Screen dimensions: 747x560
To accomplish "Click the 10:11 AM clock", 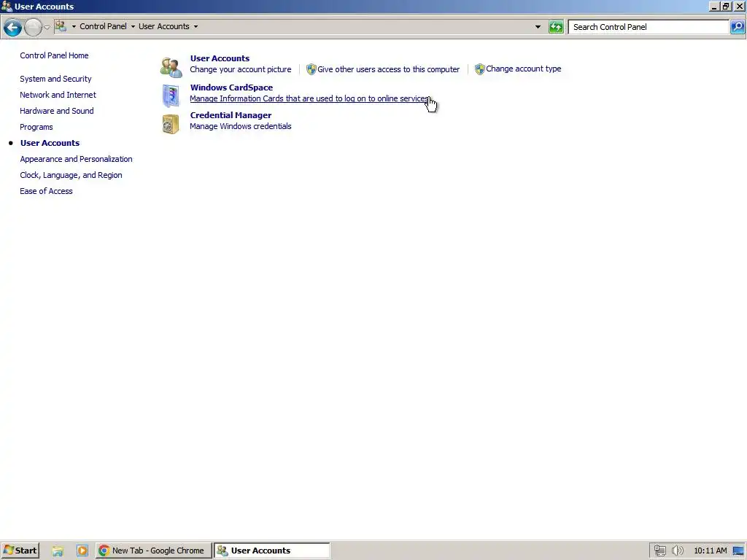I will 711,551.
